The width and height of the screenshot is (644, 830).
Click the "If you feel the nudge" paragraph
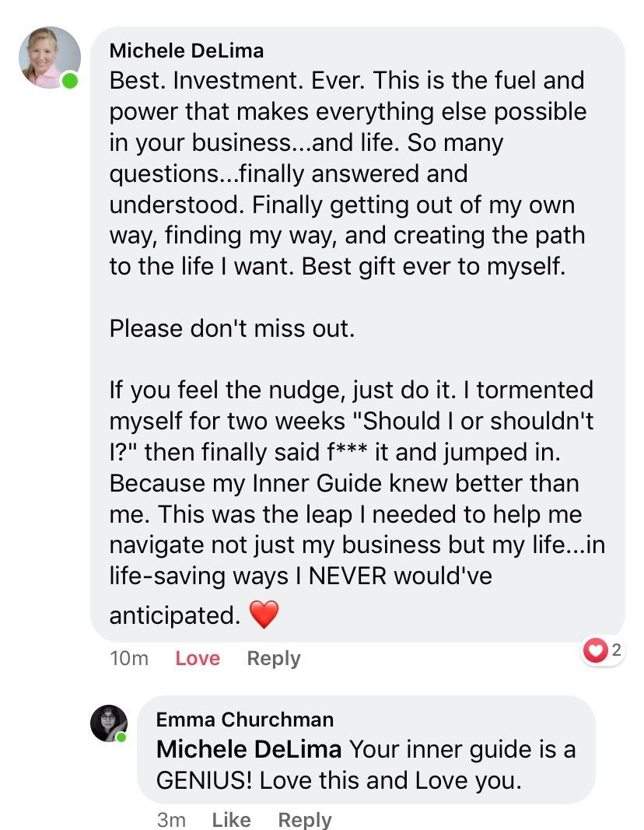click(350, 482)
